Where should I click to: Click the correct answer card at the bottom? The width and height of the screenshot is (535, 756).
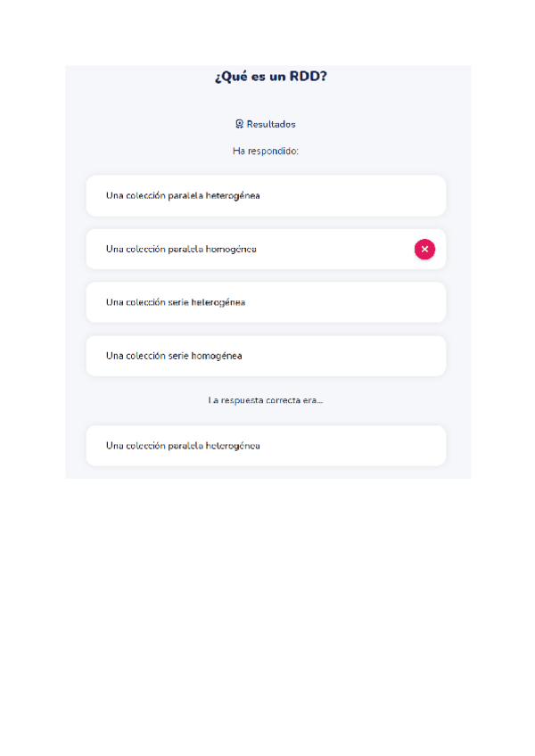(x=266, y=446)
